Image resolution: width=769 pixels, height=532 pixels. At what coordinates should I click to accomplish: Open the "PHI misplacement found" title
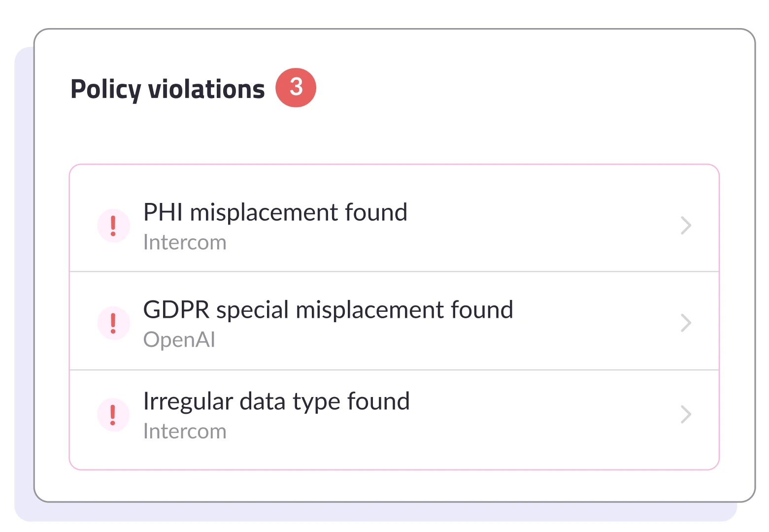pos(275,213)
